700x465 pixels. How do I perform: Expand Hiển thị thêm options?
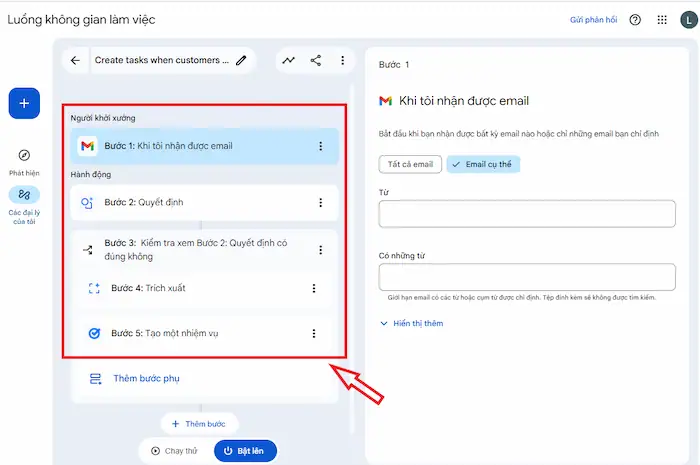click(412, 324)
